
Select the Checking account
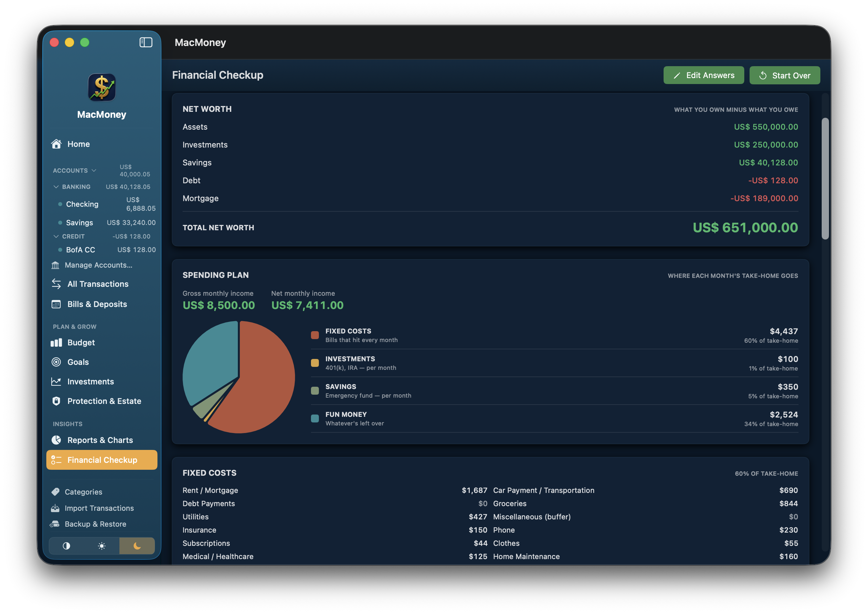106,204
